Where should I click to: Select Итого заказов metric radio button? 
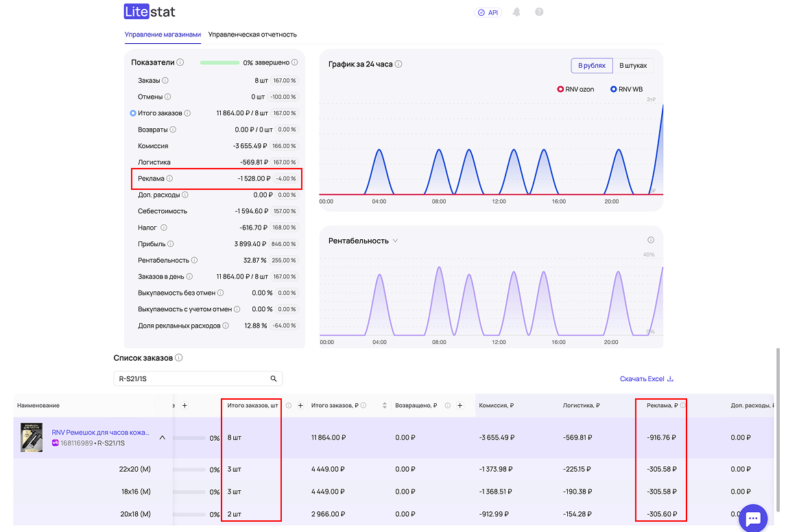(x=133, y=113)
